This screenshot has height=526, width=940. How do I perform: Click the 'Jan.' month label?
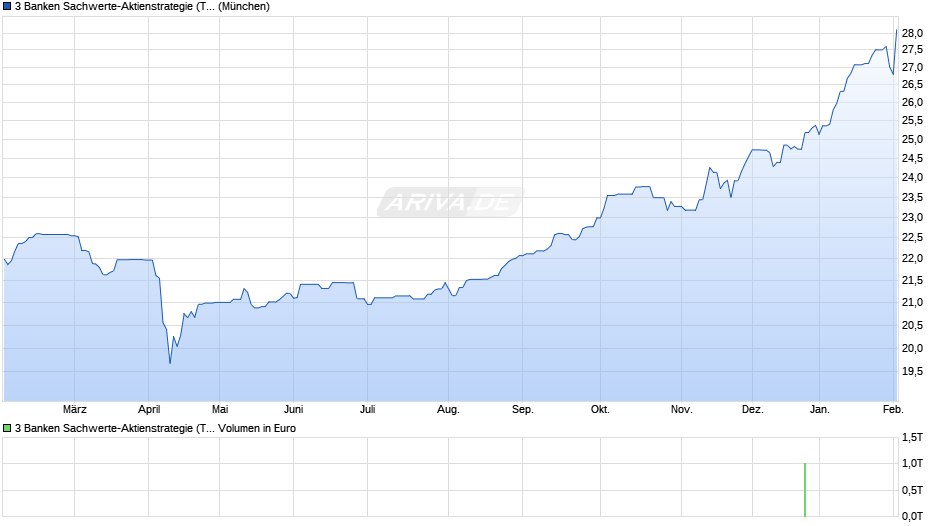(x=820, y=409)
